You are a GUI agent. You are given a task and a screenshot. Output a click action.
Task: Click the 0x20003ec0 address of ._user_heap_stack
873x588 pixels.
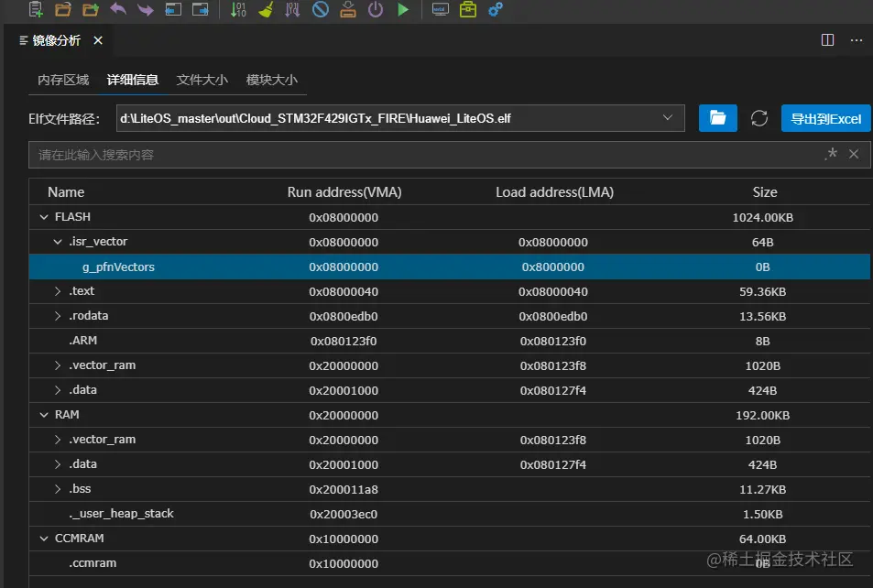[x=344, y=515]
